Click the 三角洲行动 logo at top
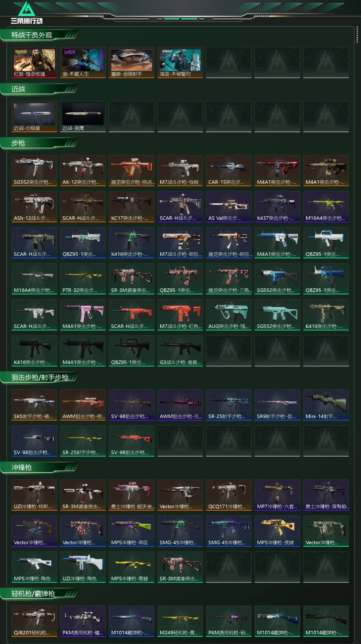This screenshot has height=644, width=361. pyautogui.click(x=27, y=13)
